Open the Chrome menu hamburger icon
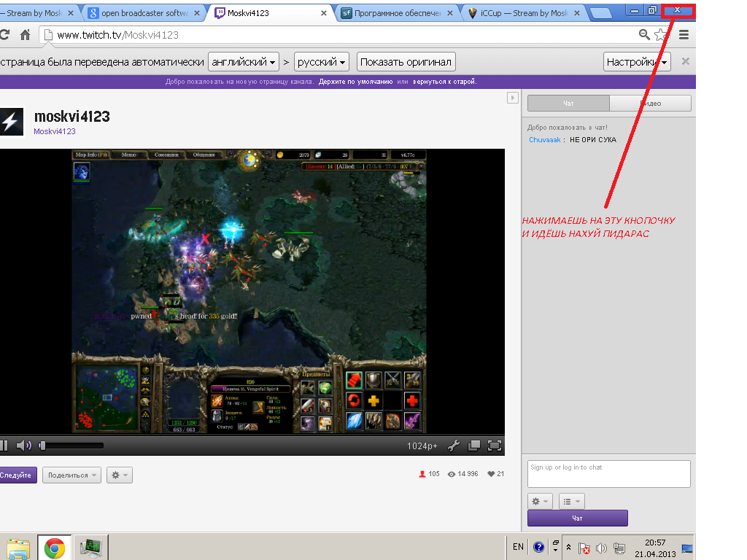 (x=684, y=34)
